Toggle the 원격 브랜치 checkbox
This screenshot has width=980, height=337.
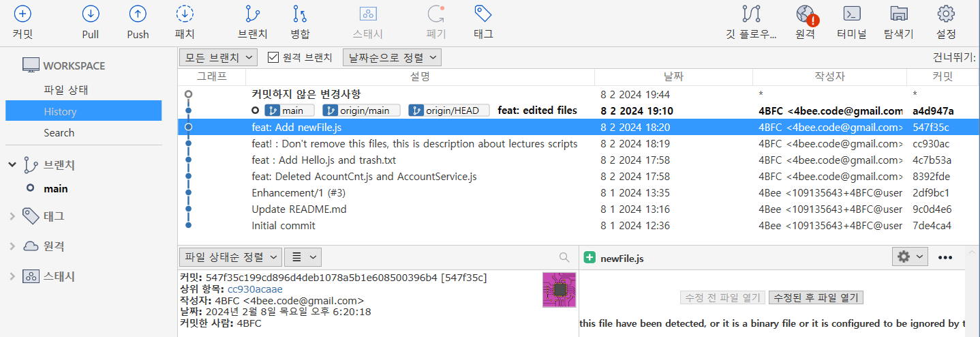tap(274, 57)
